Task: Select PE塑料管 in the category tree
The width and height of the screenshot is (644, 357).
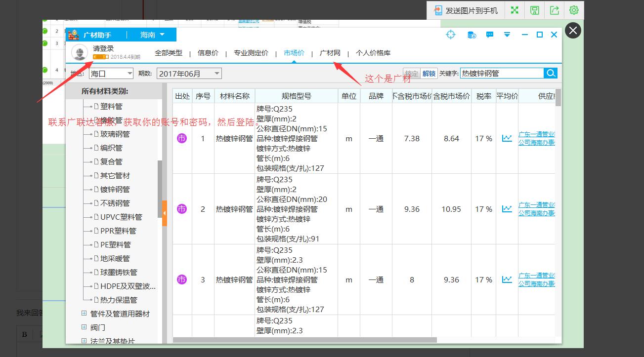Action: (115, 244)
